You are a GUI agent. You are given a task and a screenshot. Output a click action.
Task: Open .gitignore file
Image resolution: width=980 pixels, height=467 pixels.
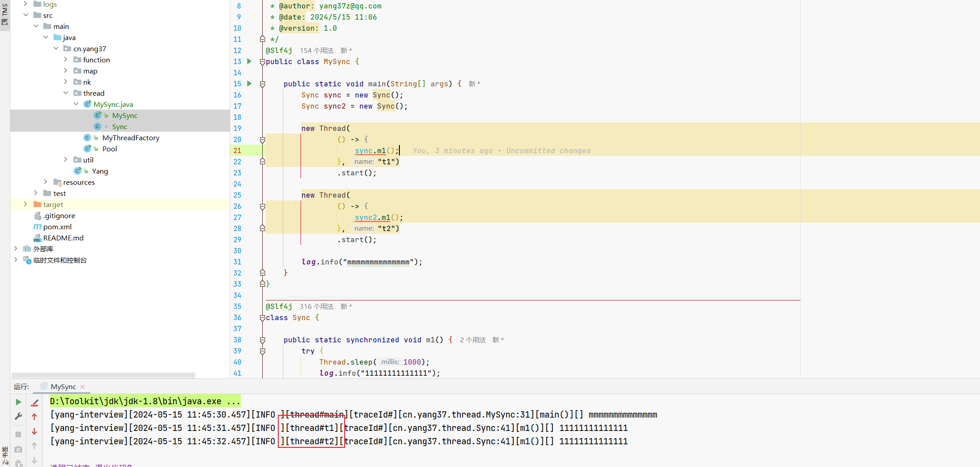59,215
